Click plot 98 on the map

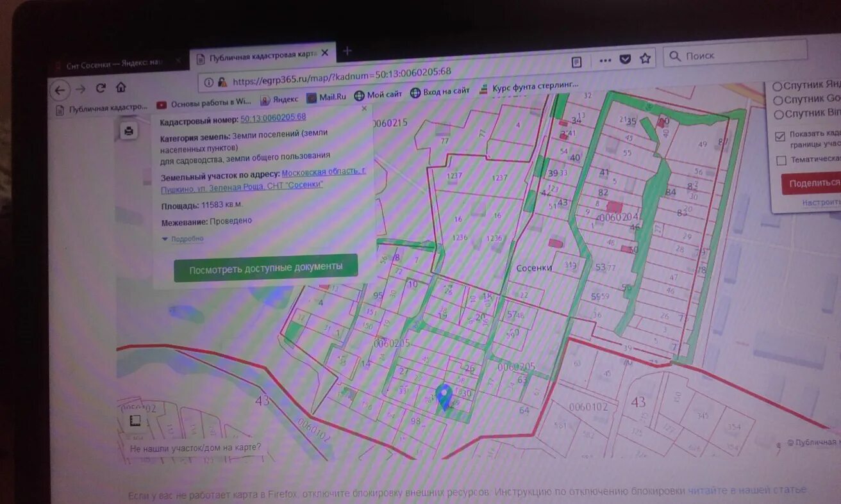coord(415,421)
